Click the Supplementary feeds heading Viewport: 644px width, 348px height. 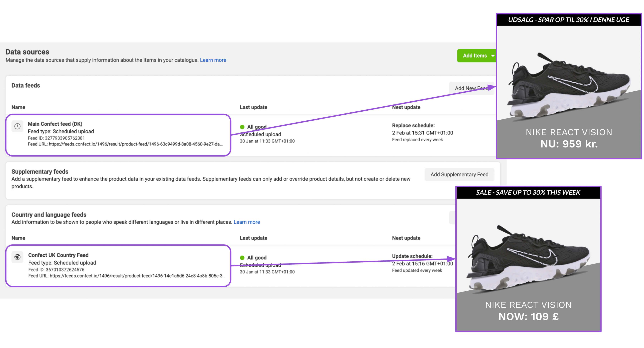(40, 172)
